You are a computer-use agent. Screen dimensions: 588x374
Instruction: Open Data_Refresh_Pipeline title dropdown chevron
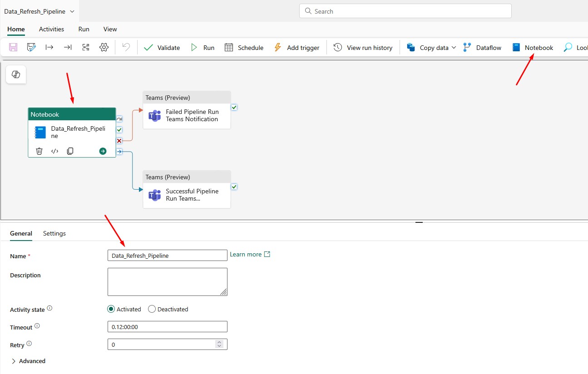point(72,11)
